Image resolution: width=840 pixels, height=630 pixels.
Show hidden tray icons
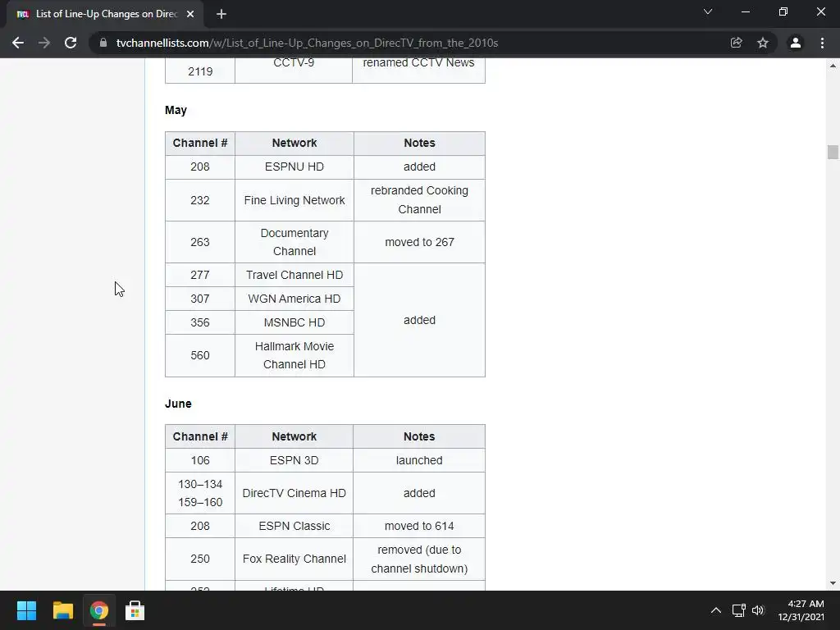point(715,610)
